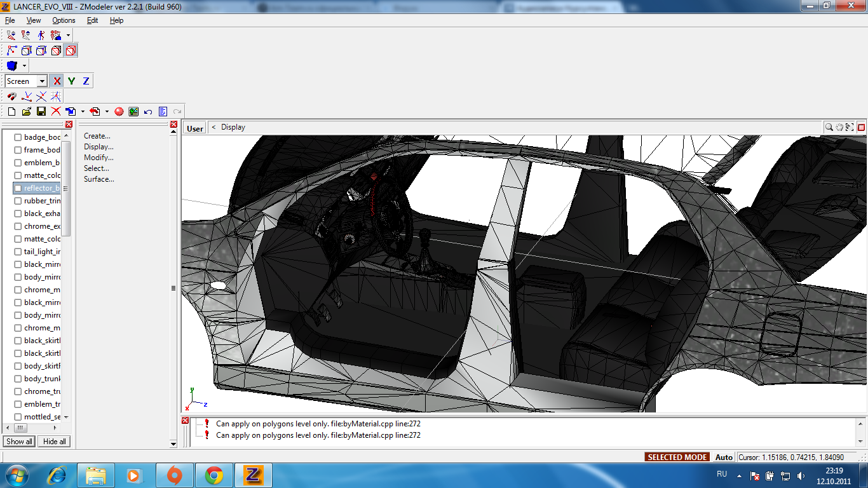The width and height of the screenshot is (868, 488).
Task: Toggle the Y axis lock
Action: (71, 81)
